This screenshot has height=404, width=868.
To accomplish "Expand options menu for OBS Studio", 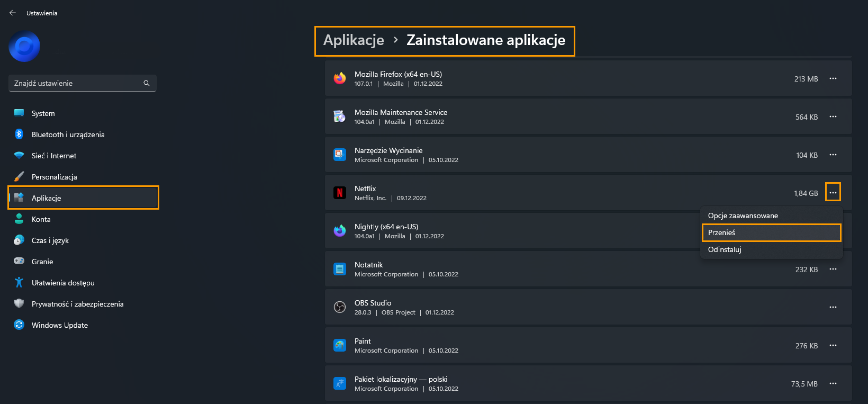I will tap(833, 307).
